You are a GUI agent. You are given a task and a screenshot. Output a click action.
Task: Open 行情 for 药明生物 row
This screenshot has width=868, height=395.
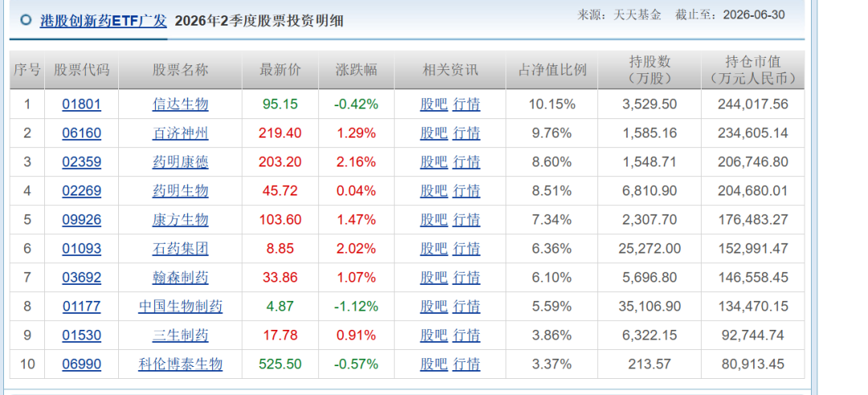[x=466, y=191]
